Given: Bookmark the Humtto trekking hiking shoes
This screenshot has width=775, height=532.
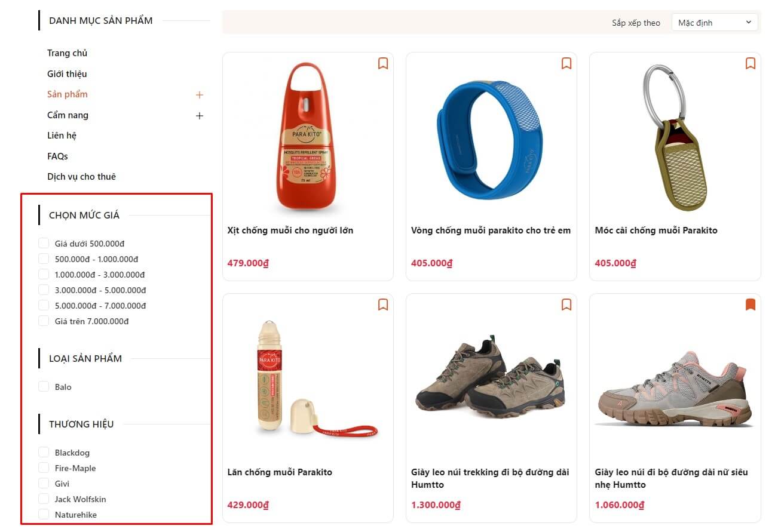Looking at the screenshot, I should pyautogui.click(x=566, y=305).
